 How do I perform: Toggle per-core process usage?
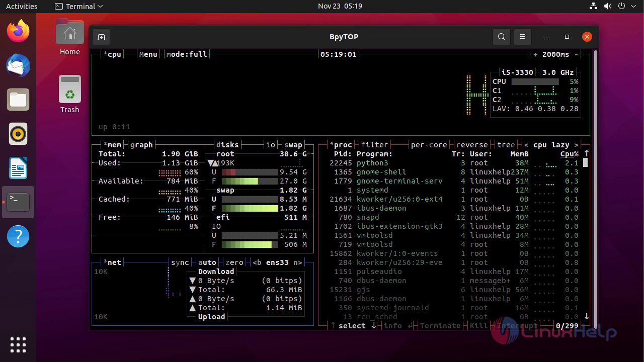(429, 145)
